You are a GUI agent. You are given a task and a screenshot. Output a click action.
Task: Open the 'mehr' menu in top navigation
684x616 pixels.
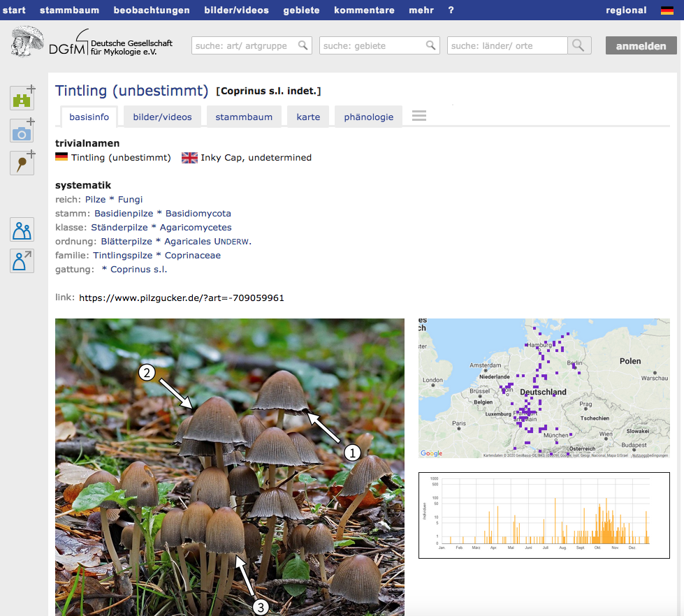coord(421,10)
